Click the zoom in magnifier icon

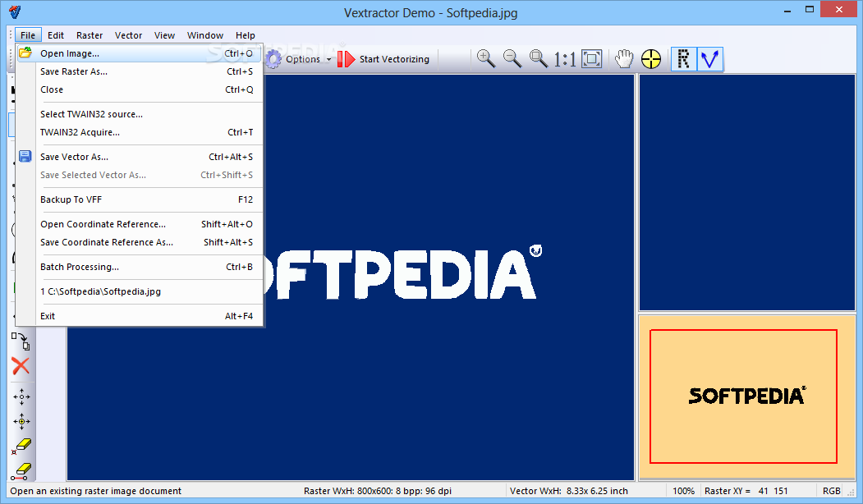click(x=485, y=58)
